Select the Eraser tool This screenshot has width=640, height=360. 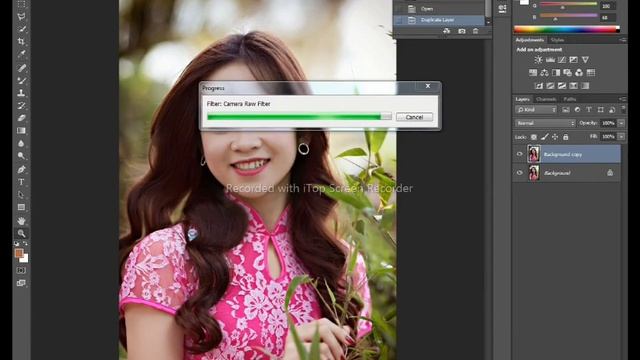pyautogui.click(x=21, y=118)
